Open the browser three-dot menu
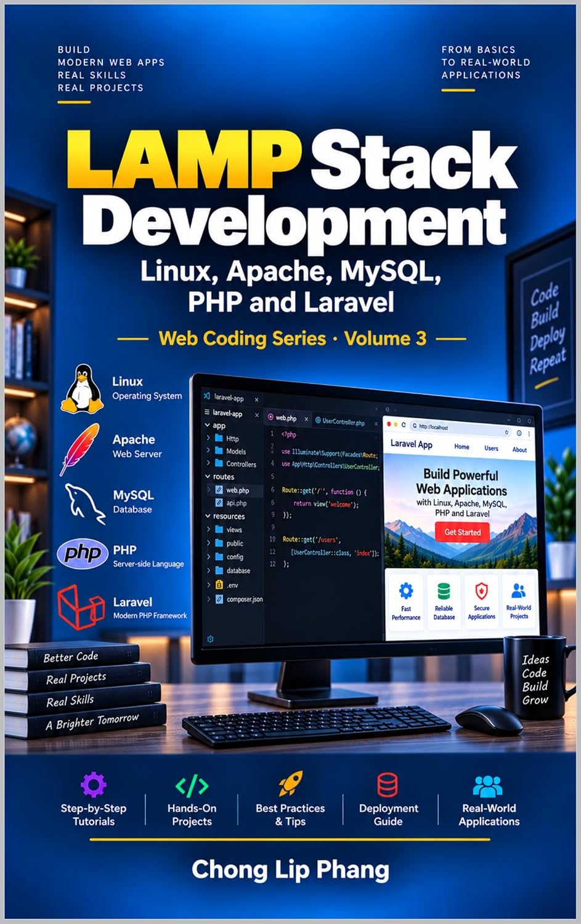The image size is (581, 924). click(529, 434)
